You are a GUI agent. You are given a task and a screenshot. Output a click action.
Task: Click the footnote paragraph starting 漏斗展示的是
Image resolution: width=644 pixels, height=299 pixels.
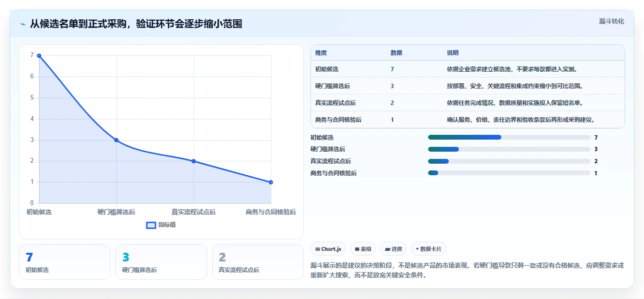coord(468,271)
